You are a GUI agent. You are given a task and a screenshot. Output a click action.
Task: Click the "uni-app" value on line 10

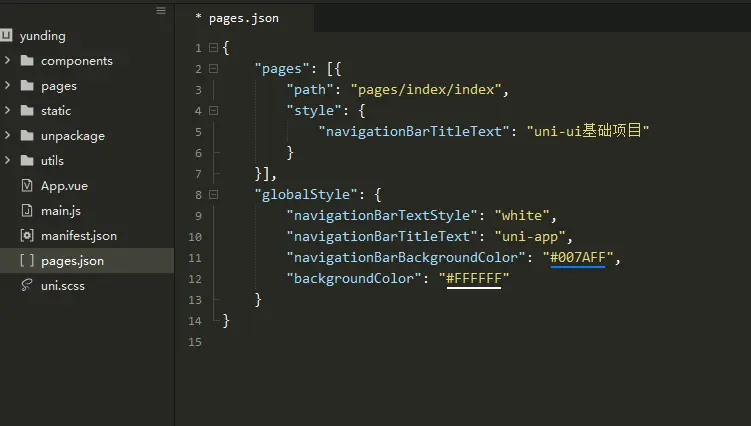pos(530,237)
